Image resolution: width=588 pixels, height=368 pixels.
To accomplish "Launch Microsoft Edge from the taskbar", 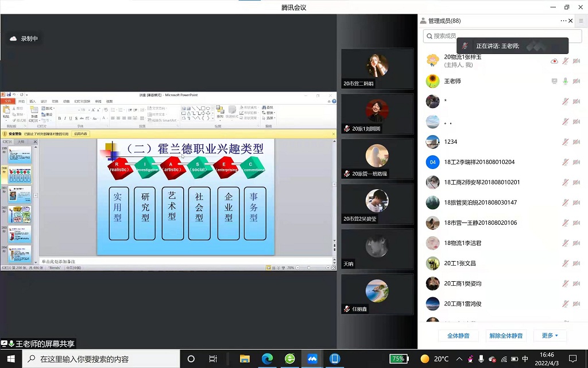I will tap(267, 359).
